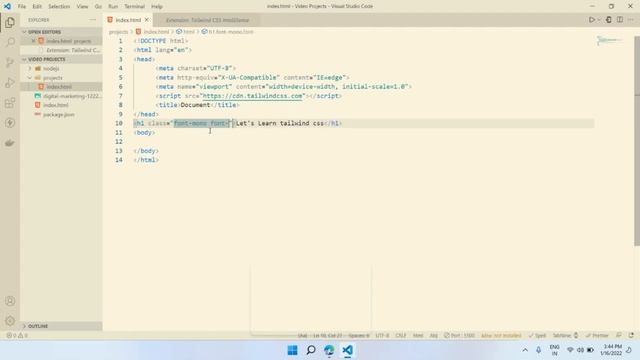
Task: Close the index.html editor tab
Action: click(x=147, y=20)
